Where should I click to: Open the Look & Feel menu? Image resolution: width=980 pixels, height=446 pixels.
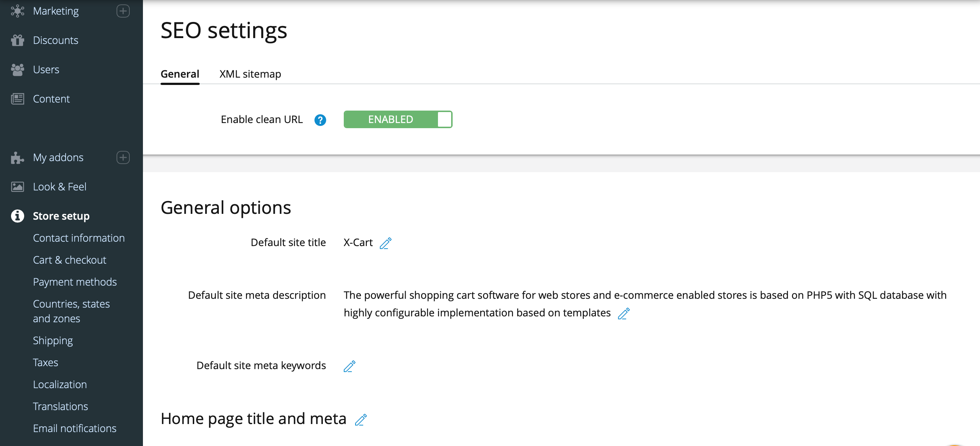coord(60,187)
